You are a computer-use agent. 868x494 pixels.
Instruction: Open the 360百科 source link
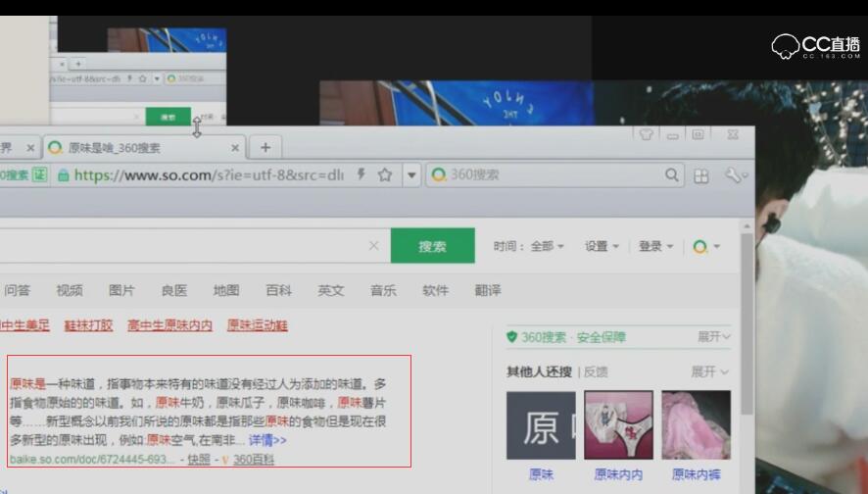(x=254, y=459)
